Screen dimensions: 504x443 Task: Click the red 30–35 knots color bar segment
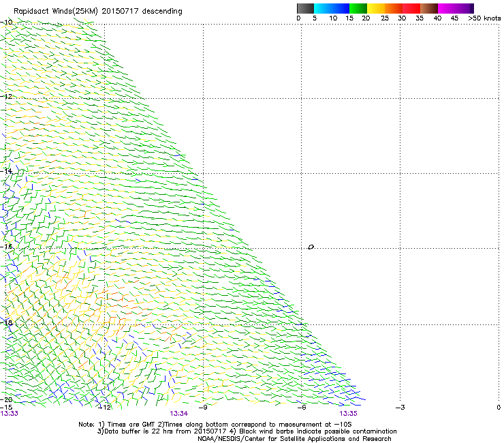tap(411, 8)
